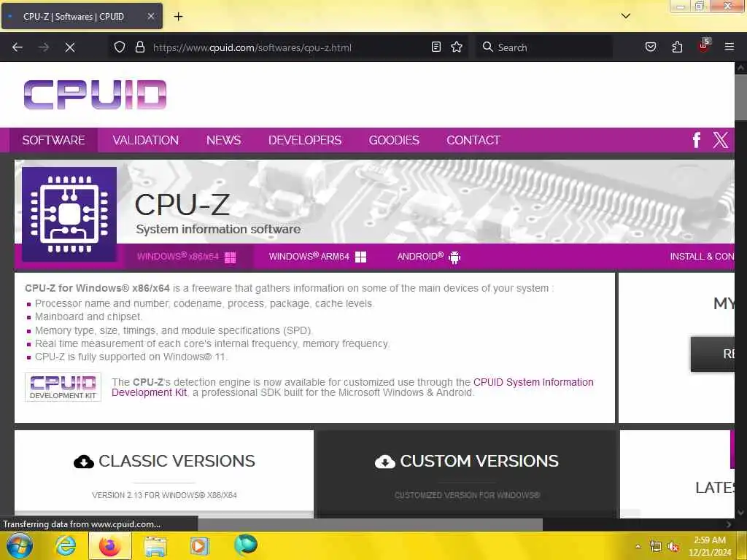Open the Pocket save icon
The height and width of the screenshot is (560, 747).
point(650,47)
